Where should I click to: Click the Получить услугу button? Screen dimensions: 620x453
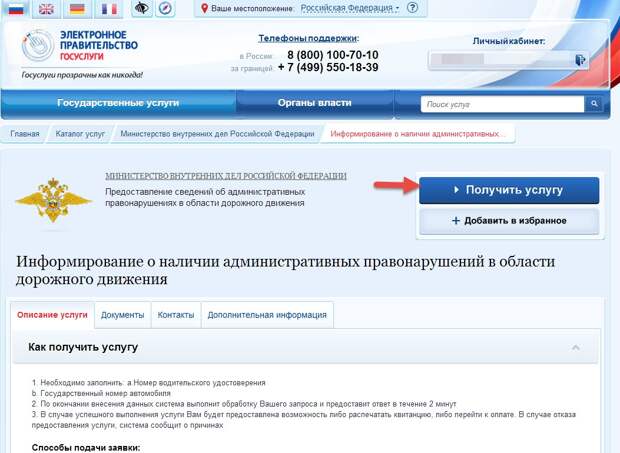[508, 189]
